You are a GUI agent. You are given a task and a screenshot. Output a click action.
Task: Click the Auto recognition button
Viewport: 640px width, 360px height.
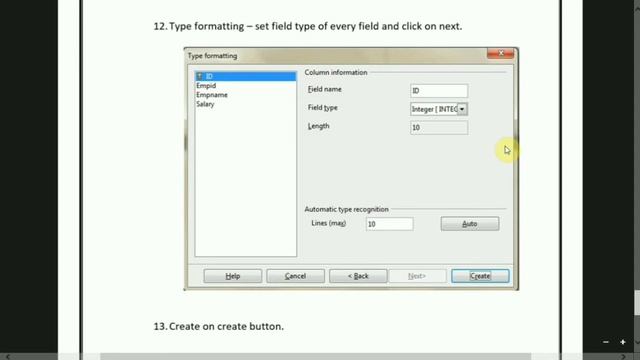(x=469, y=224)
